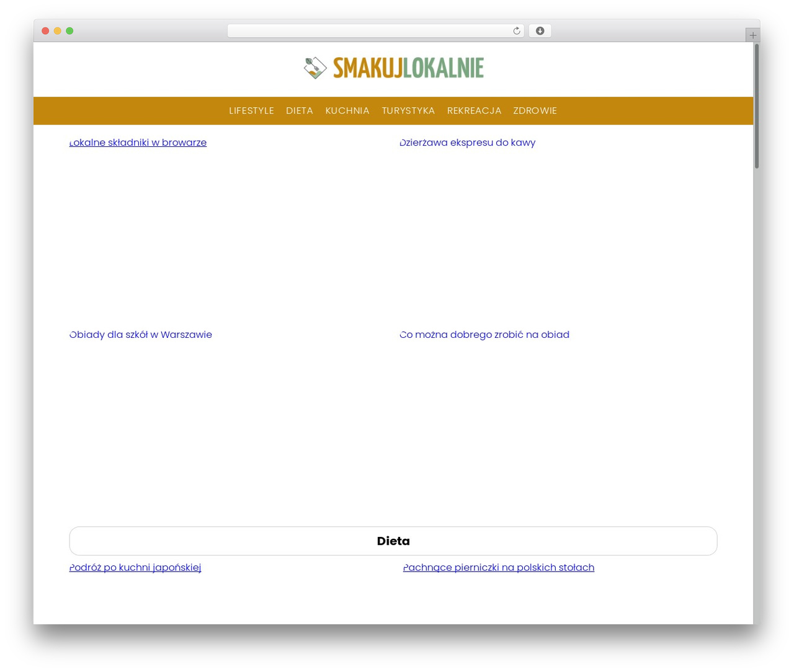Go to the Dieta menu item

[x=300, y=110]
